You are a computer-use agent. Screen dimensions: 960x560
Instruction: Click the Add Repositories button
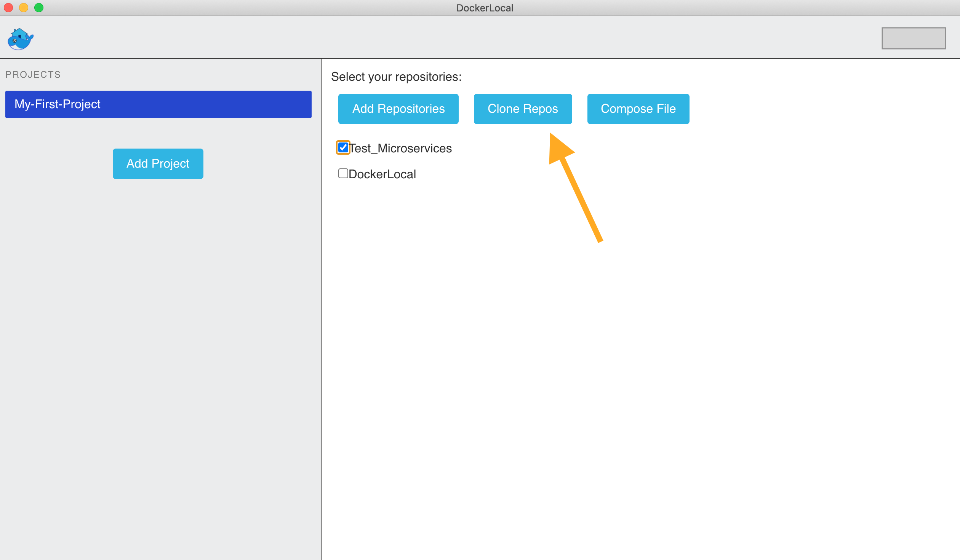click(398, 109)
